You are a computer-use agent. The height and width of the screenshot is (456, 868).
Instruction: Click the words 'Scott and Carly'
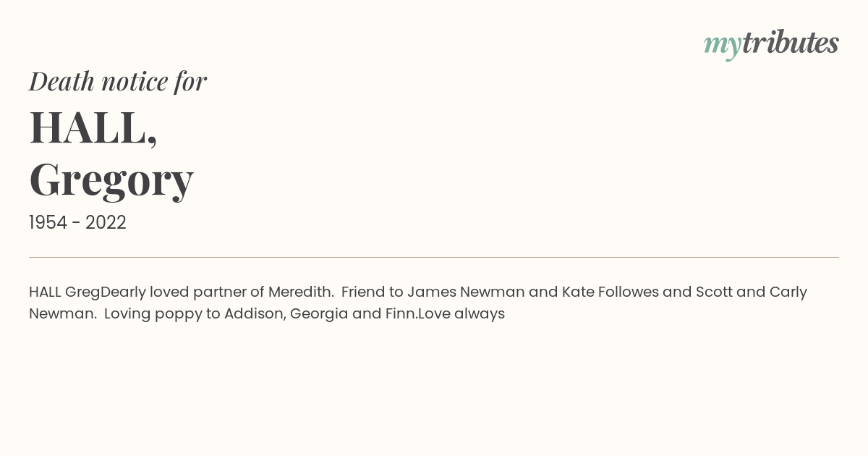click(x=752, y=292)
